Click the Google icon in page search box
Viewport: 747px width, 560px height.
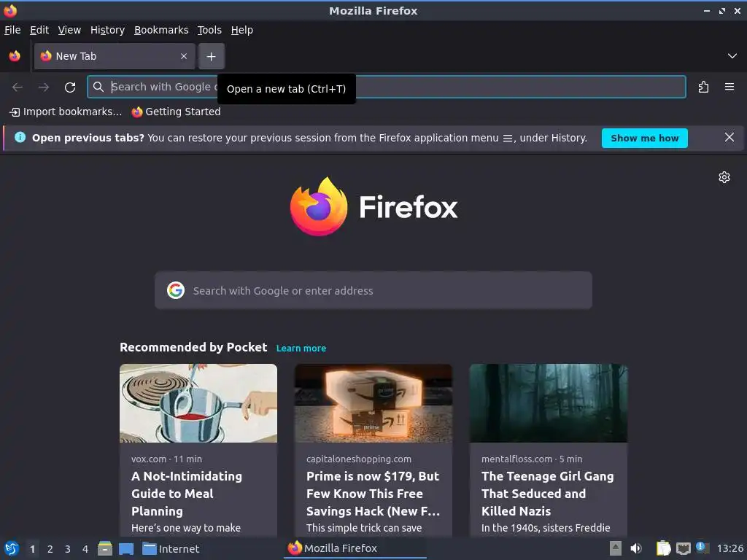[x=176, y=290]
